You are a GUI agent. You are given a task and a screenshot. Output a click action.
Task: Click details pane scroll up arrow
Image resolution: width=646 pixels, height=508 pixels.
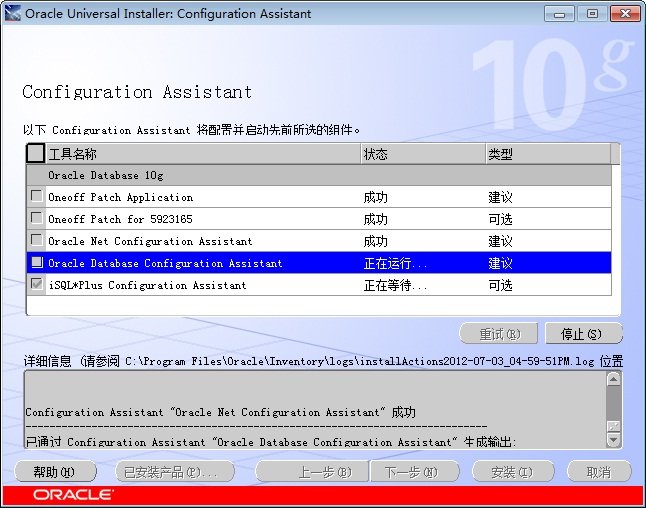point(613,379)
